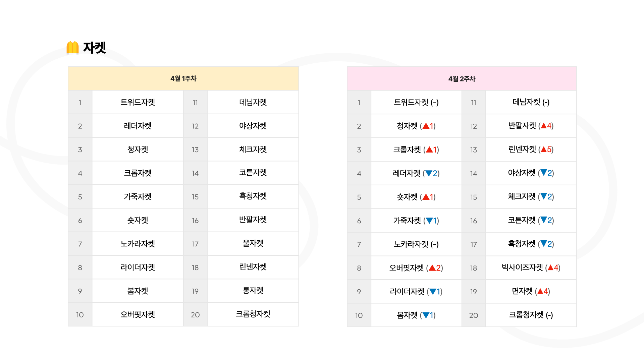Click the 울자켓 cell at rank 17

click(x=253, y=244)
